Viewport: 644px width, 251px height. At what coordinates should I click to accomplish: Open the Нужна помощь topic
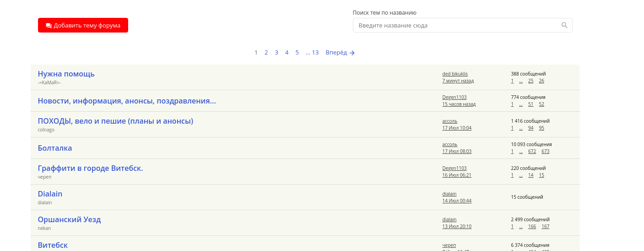66,74
